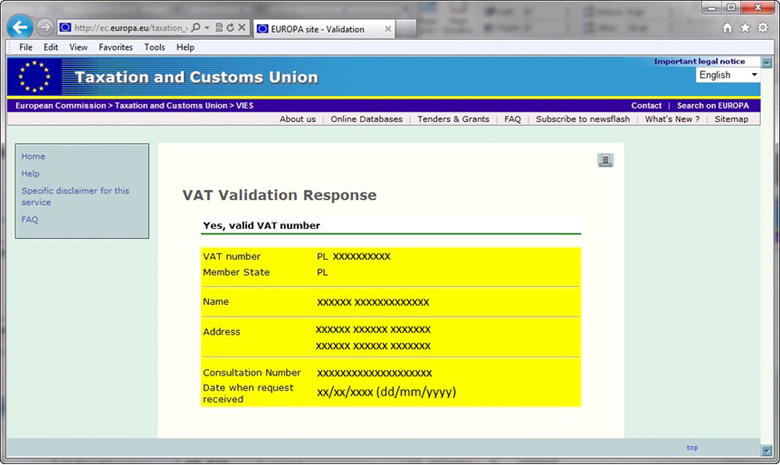Image resolution: width=780 pixels, height=465 pixels.
Task: Open Specific disclaimer for this service link
Action: [75, 196]
